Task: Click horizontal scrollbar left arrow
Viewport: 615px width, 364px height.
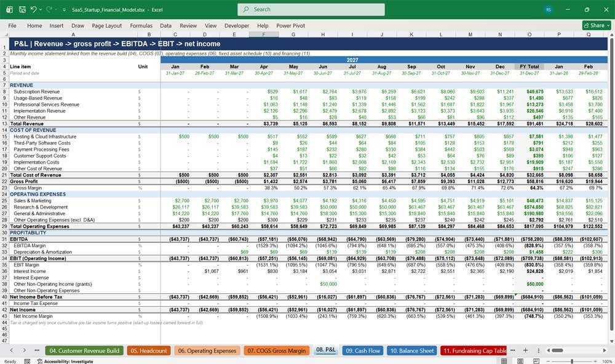Action: pyautogui.click(x=548, y=350)
